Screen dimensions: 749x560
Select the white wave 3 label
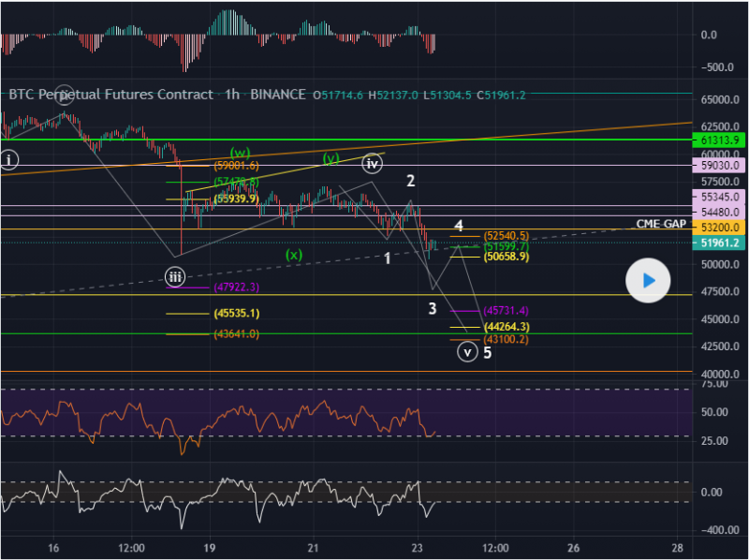click(x=433, y=308)
